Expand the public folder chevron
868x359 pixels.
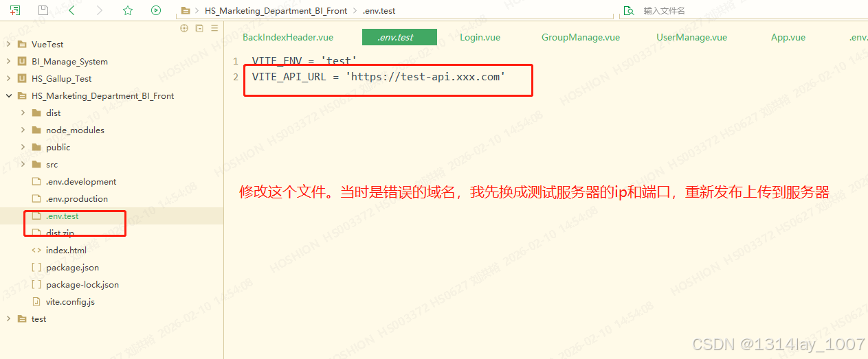[23, 147]
